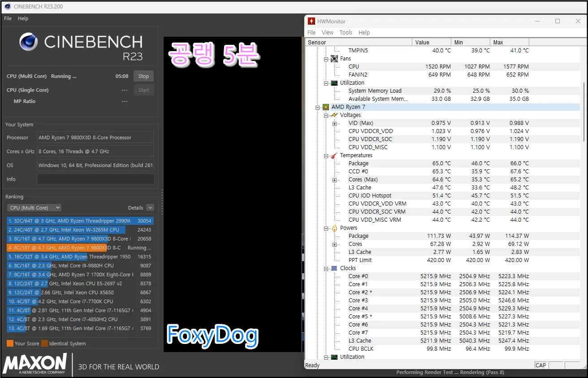Image resolution: width=588 pixels, height=378 pixels.
Task: Click the CAP status bar indicator
Action: (540, 365)
